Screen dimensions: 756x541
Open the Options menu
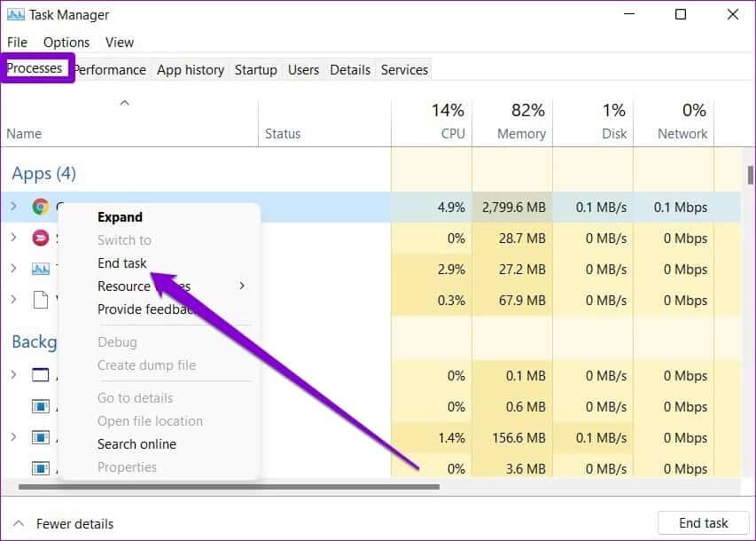[66, 43]
